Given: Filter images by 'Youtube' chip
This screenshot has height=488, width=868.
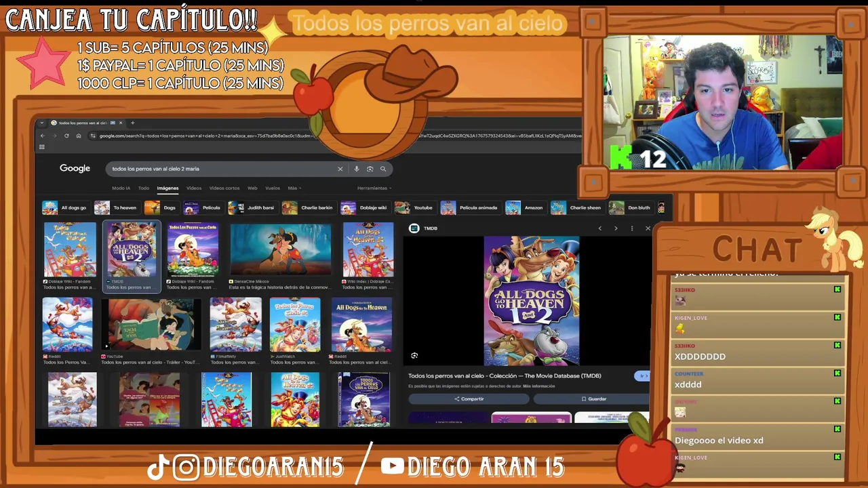Looking at the screenshot, I should point(414,207).
